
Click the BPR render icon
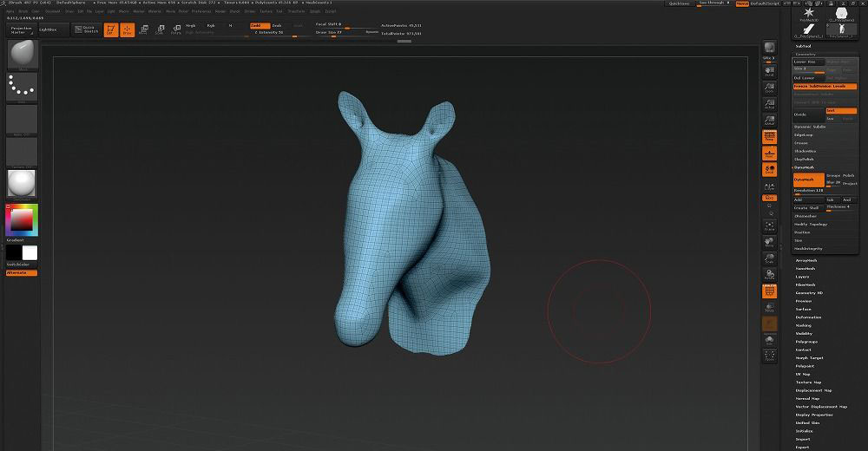pyautogui.click(x=769, y=49)
